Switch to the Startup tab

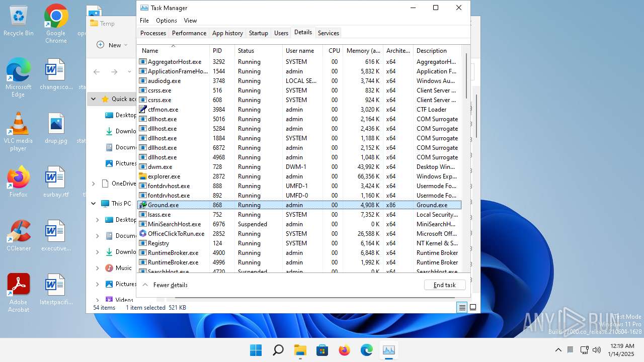[259, 33]
